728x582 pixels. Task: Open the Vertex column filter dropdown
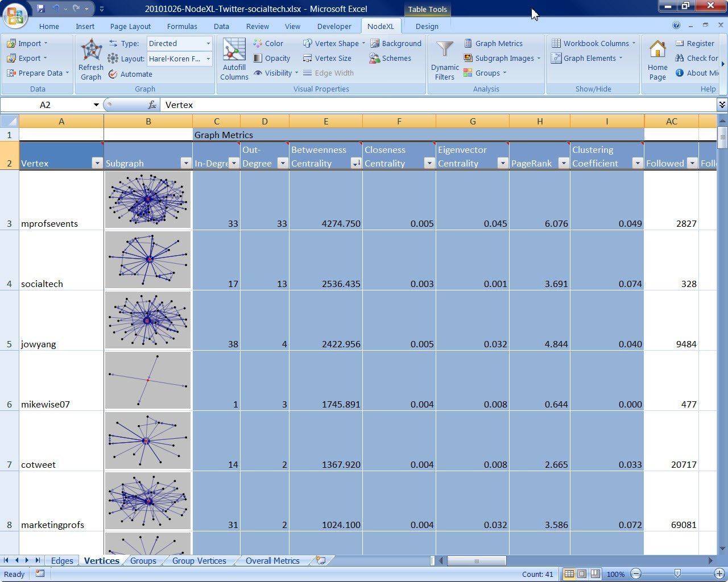pos(97,164)
